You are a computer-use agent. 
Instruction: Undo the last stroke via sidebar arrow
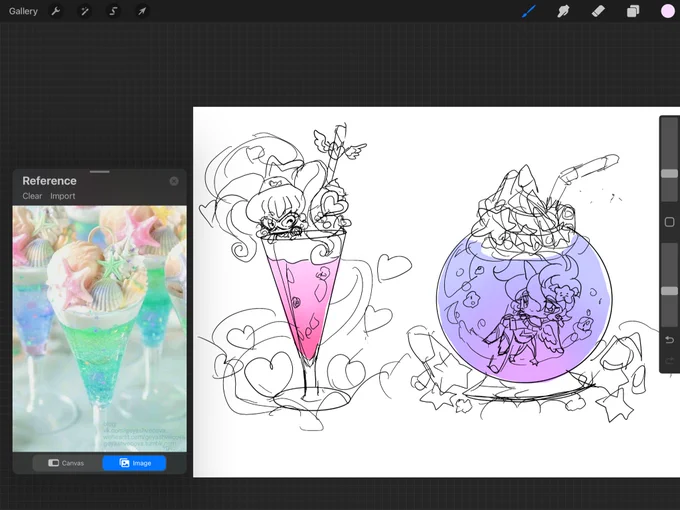pos(669,339)
